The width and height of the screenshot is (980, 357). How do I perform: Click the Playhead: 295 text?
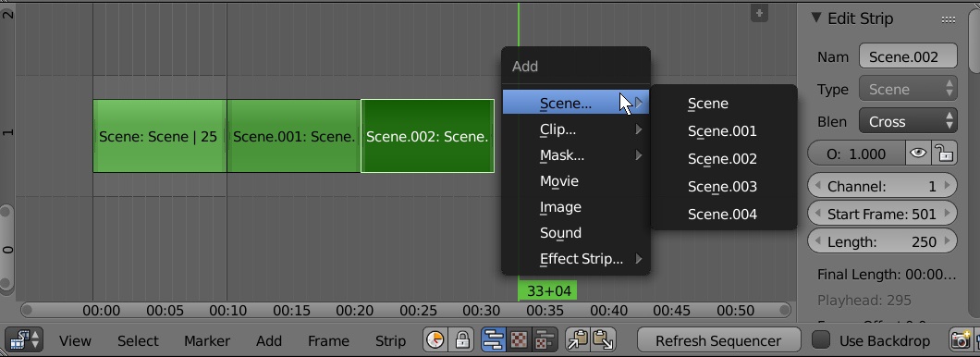[x=864, y=300]
